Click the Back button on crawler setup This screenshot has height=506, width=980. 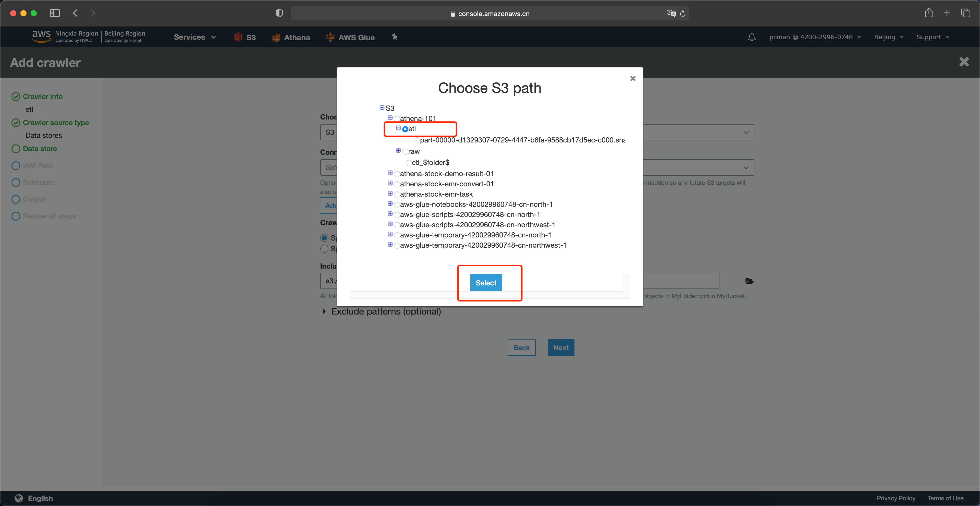[521, 347]
